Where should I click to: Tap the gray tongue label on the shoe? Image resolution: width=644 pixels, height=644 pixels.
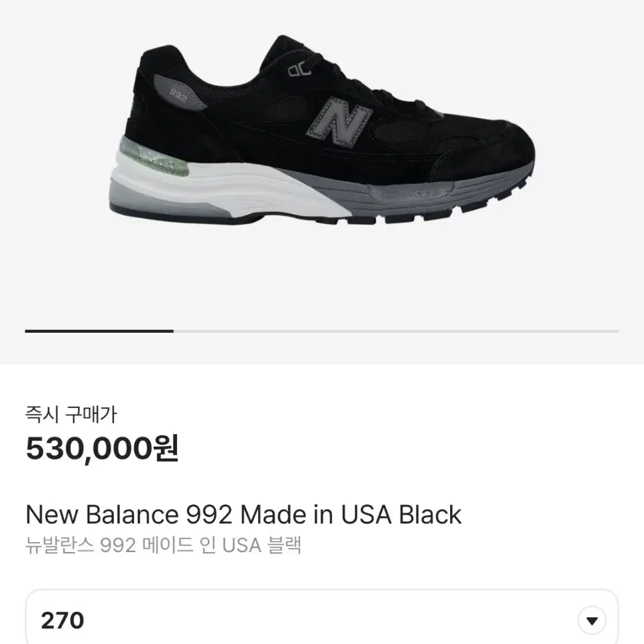pos(299,69)
